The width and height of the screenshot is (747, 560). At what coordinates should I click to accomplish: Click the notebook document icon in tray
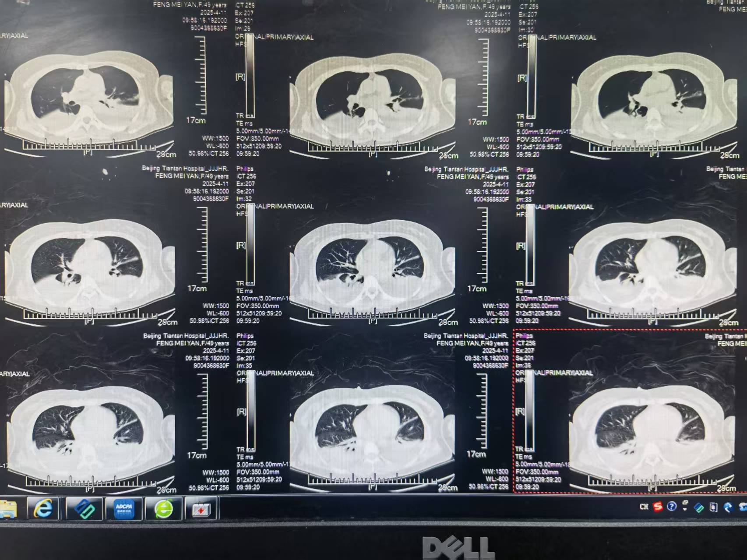click(713, 507)
